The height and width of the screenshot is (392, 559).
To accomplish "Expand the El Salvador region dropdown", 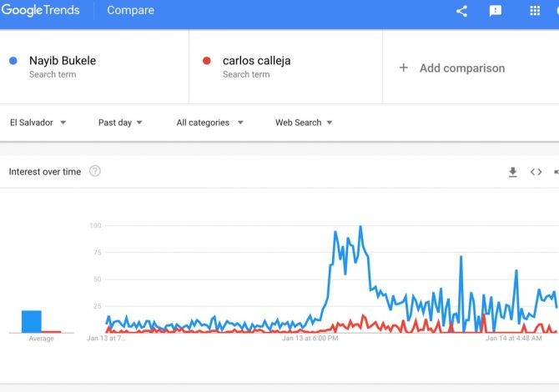I will click(x=38, y=123).
